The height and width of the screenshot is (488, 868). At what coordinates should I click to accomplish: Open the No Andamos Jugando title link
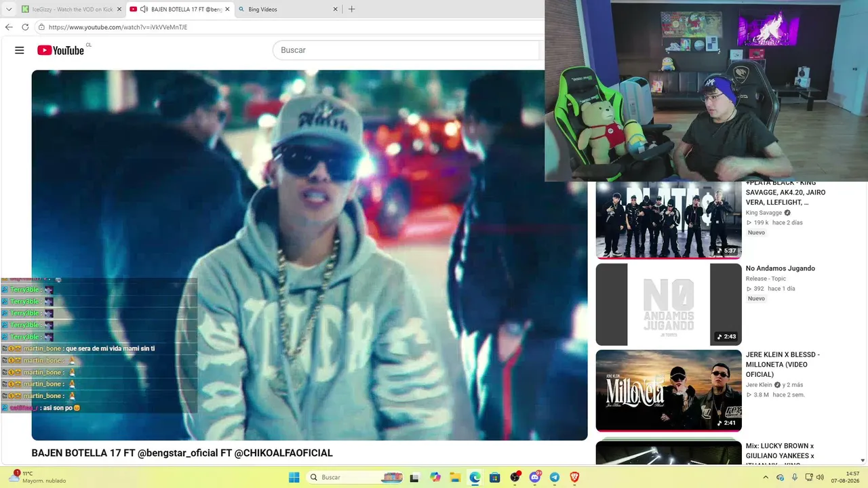[781, 268]
